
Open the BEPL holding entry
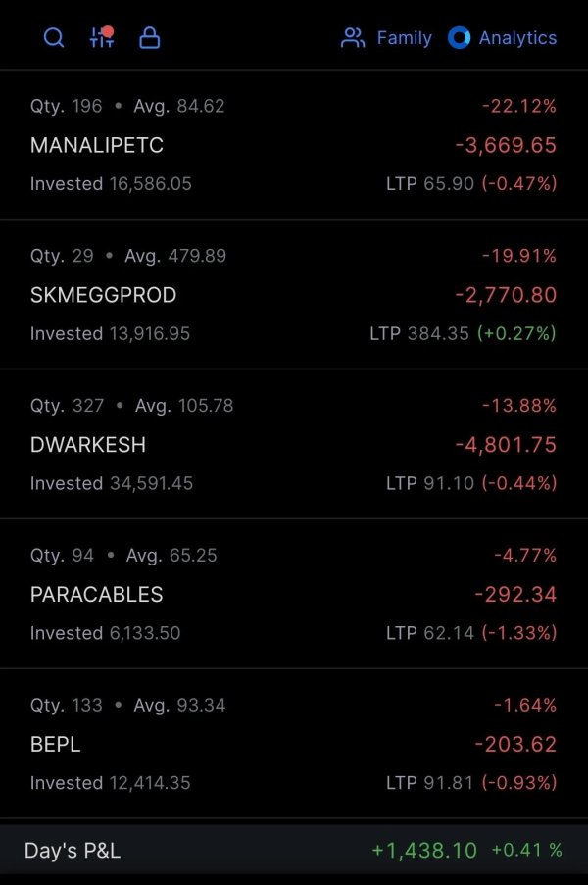pyautogui.click(x=294, y=743)
